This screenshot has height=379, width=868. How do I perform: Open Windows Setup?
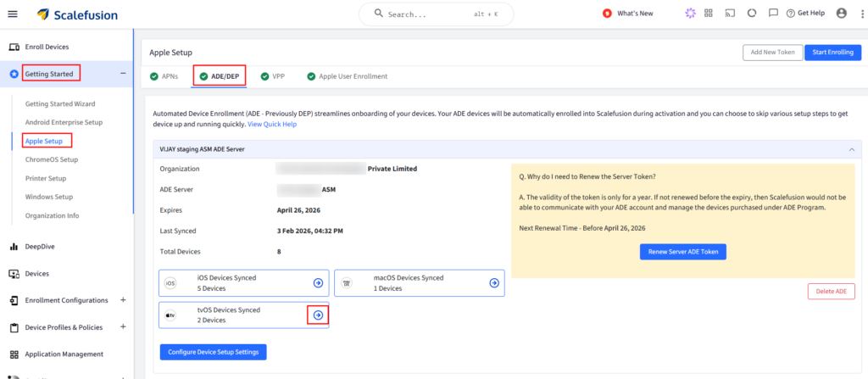[x=48, y=197]
